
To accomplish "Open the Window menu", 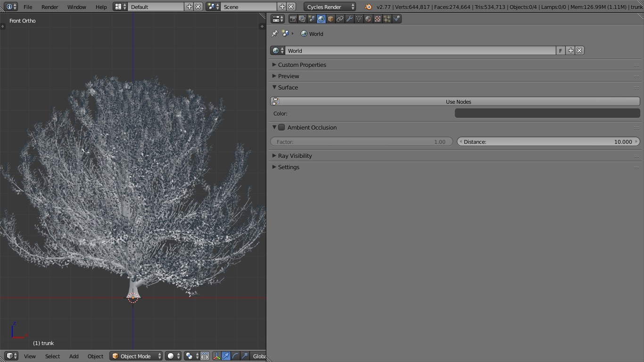I will click(x=76, y=7).
